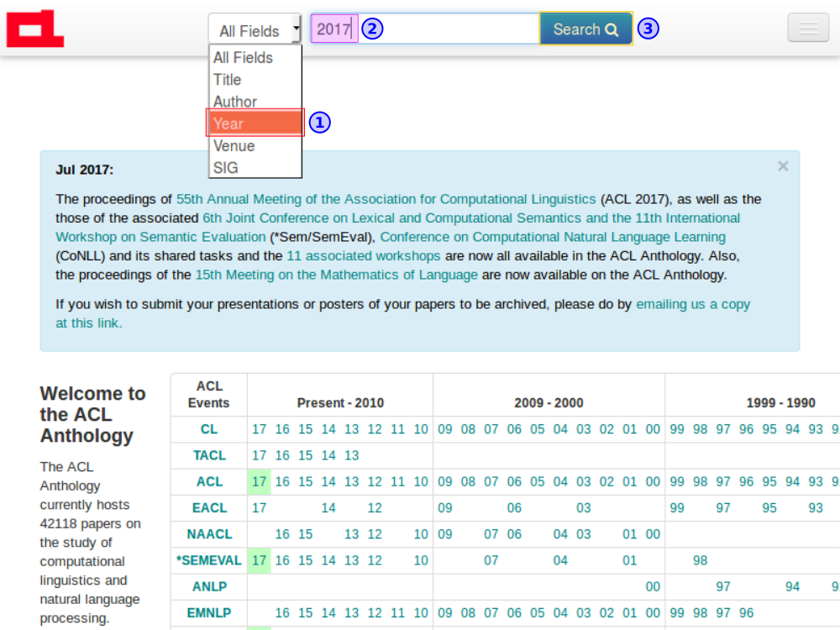Open year 13 in the TACL row

pos(351,455)
